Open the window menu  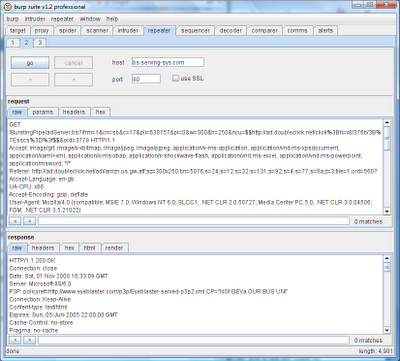90,19
